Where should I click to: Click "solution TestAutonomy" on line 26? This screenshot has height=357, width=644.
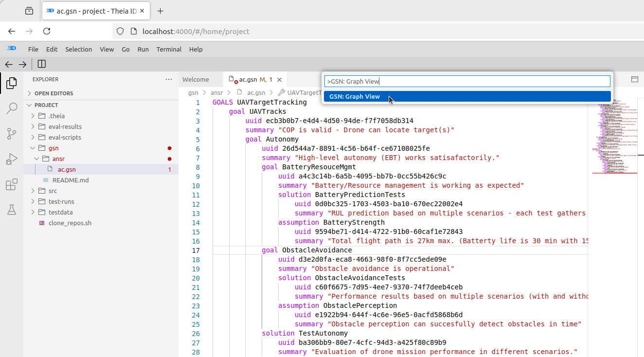point(304,333)
